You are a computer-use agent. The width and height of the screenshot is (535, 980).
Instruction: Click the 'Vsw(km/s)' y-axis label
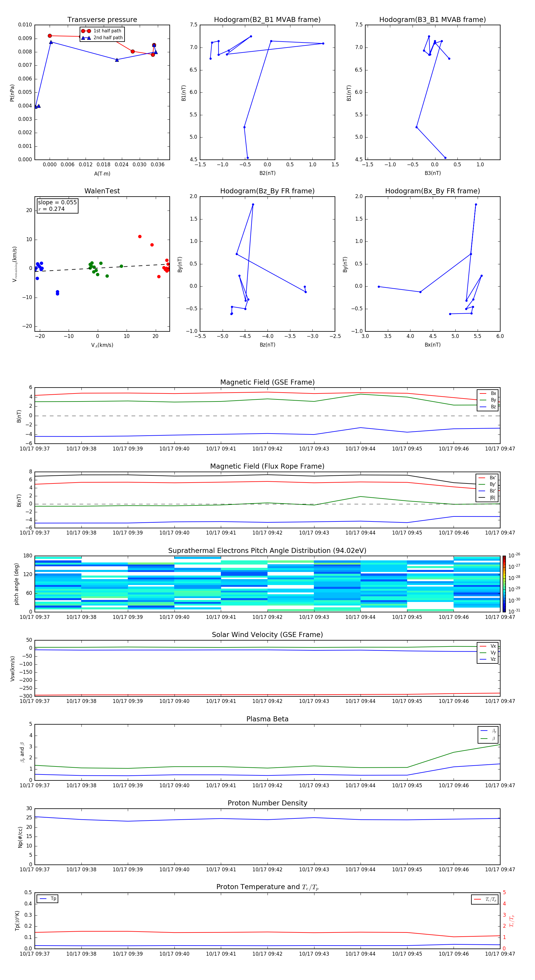(12, 668)
